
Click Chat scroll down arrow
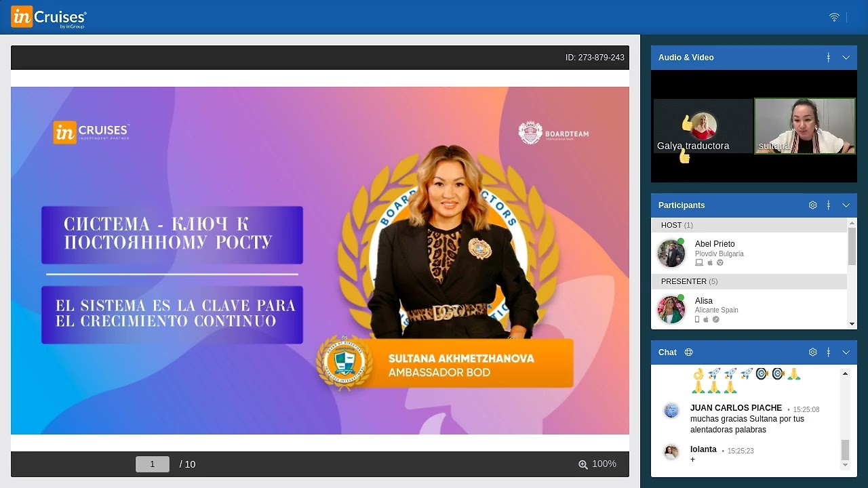[x=845, y=465]
